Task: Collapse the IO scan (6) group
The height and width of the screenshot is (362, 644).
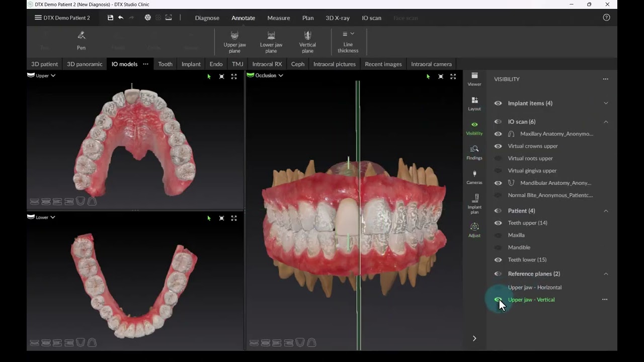Action: point(606,122)
